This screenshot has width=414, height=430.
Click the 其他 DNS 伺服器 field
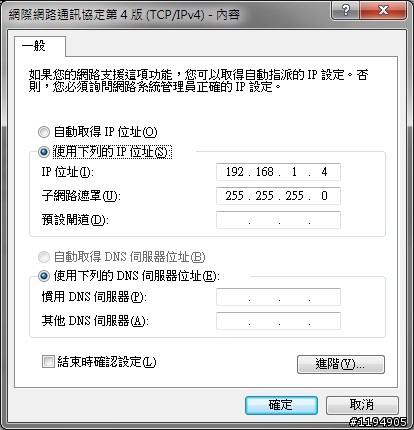278,321
